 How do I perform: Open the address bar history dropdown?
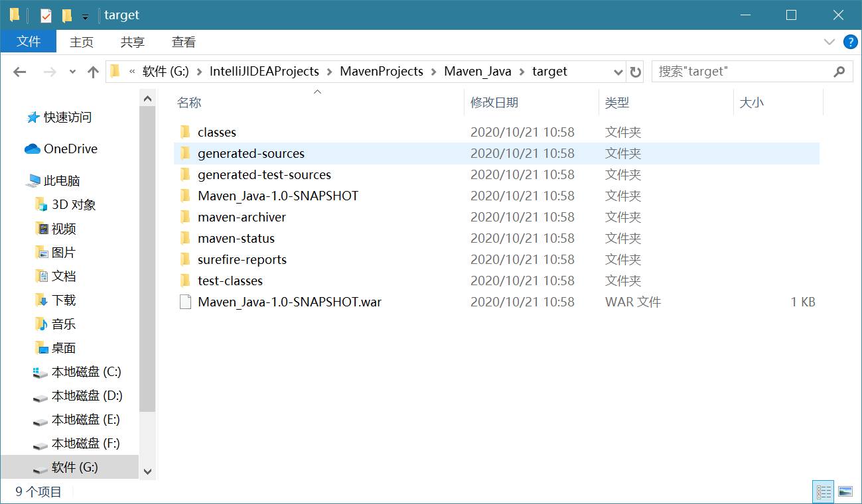pos(618,72)
